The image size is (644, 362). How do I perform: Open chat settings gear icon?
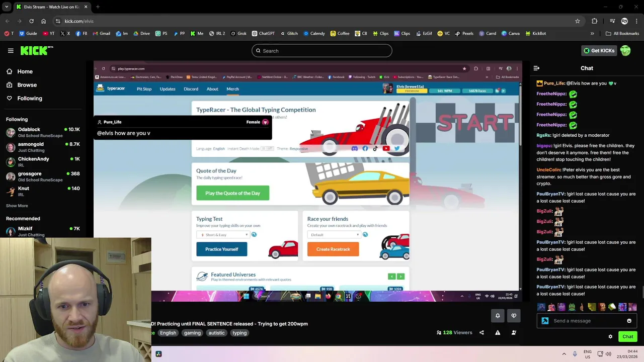610,337
